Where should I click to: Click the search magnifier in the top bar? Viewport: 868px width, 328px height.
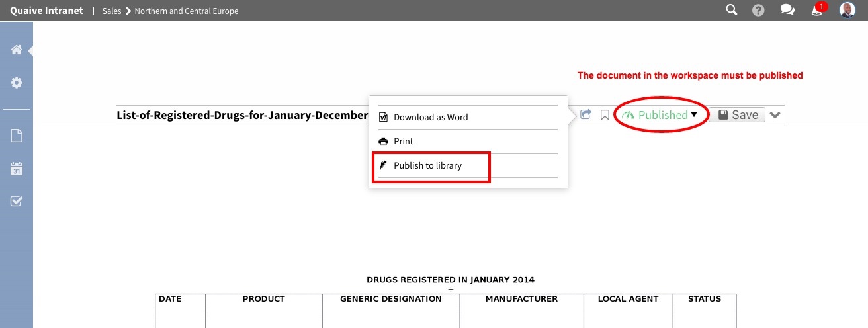[731, 10]
